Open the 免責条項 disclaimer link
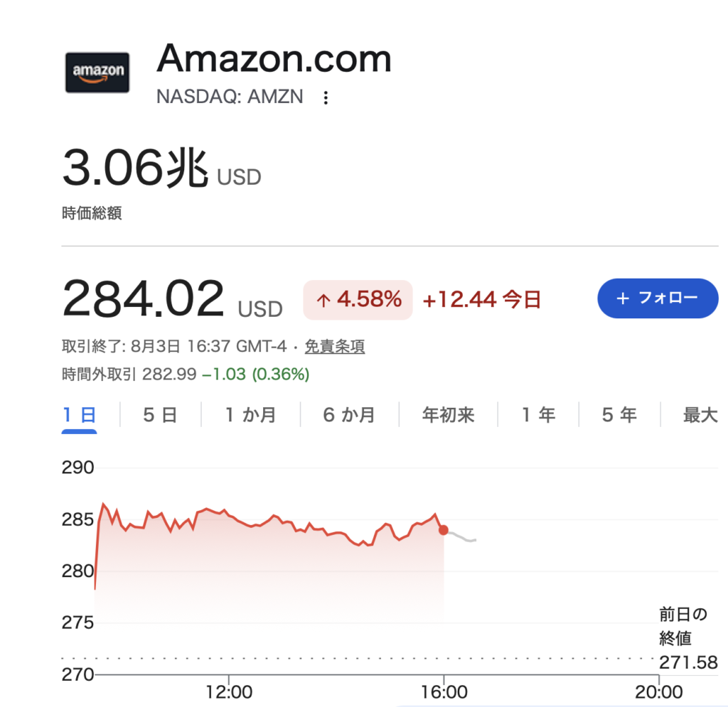Image resolution: width=728 pixels, height=707 pixels. 334,346
